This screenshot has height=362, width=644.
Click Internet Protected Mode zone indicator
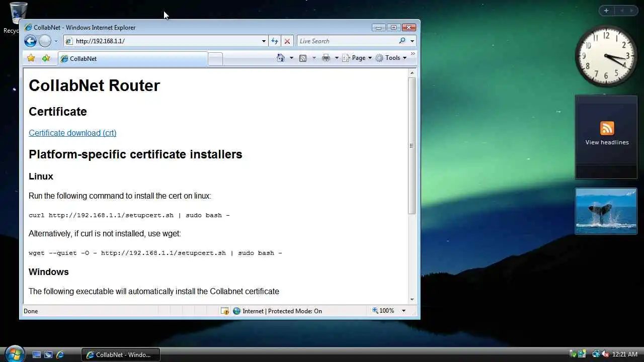(x=277, y=311)
